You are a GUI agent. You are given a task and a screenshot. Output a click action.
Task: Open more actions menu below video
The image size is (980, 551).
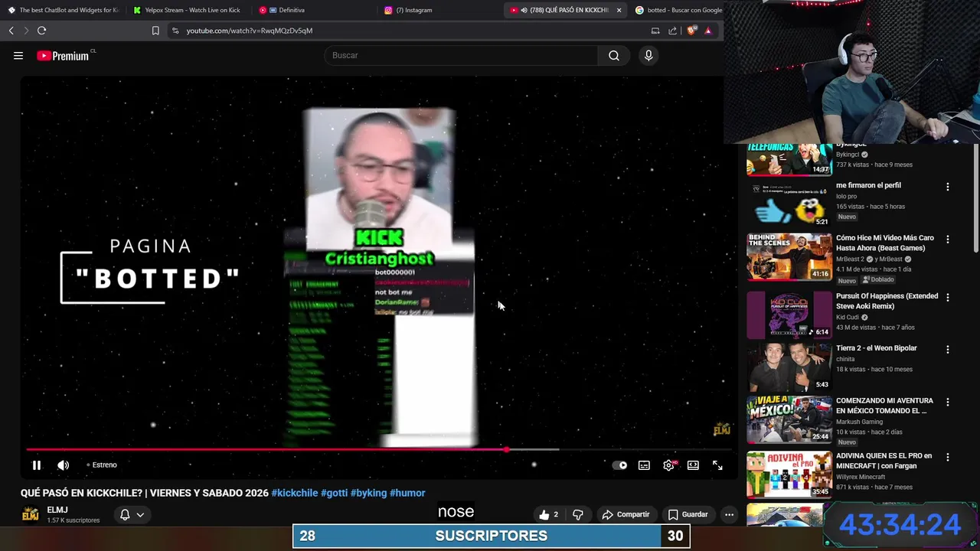coord(729,515)
